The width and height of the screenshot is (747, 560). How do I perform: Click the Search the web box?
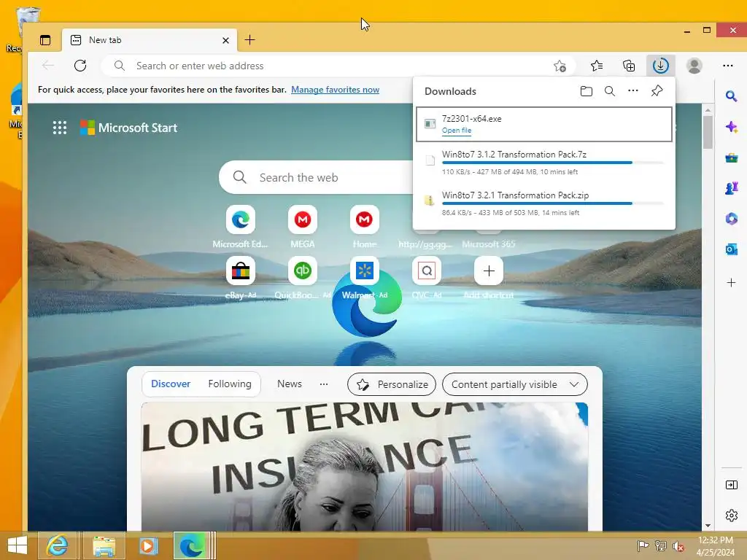317,178
